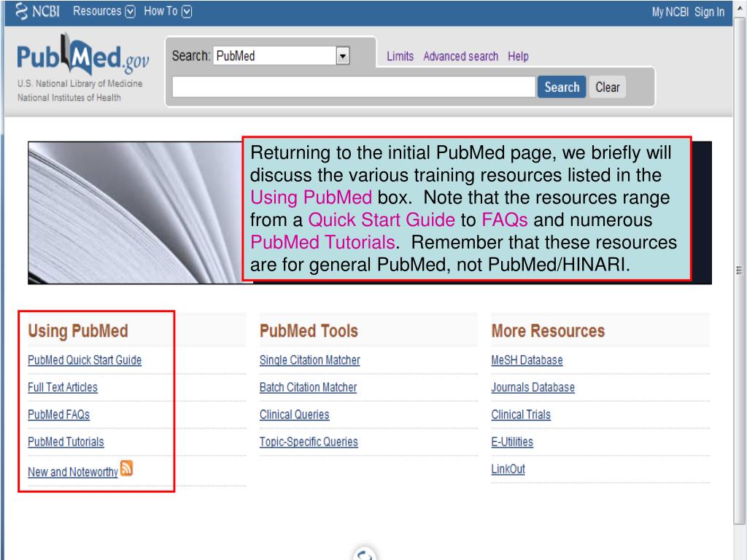Image resolution: width=747 pixels, height=560 pixels.
Task: Click the scrollbar up arrow
Action: coord(740,9)
